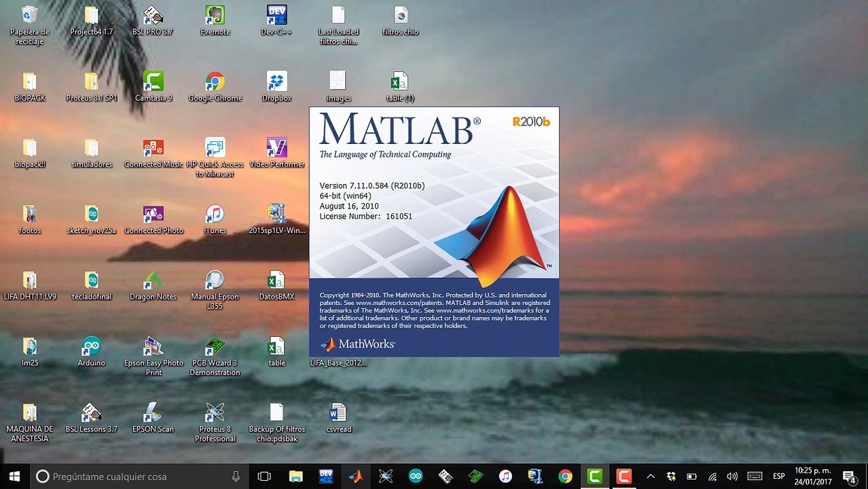The image size is (868, 489).
Task: Open Arduino from the taskbar
Action: pos(416,476)
